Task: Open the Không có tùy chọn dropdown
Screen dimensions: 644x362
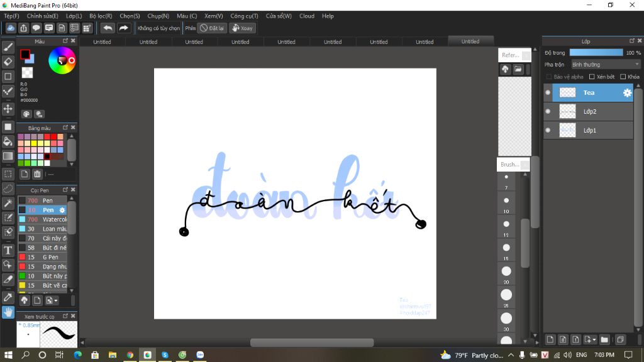Action: click(x=158, y=28)
